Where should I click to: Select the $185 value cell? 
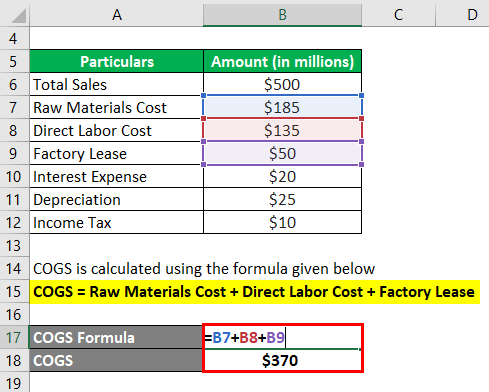coord(282,107)
